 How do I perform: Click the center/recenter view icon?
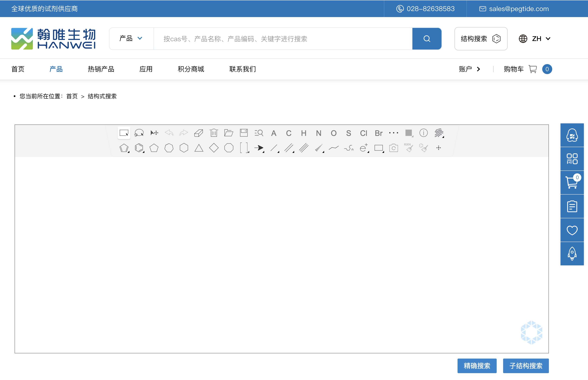tap(439, 148)
